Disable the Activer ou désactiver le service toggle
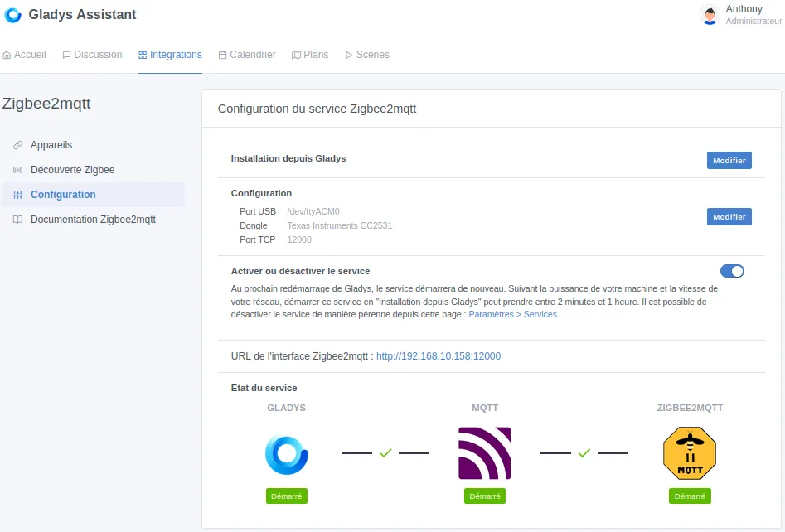 tap(732, 271)
